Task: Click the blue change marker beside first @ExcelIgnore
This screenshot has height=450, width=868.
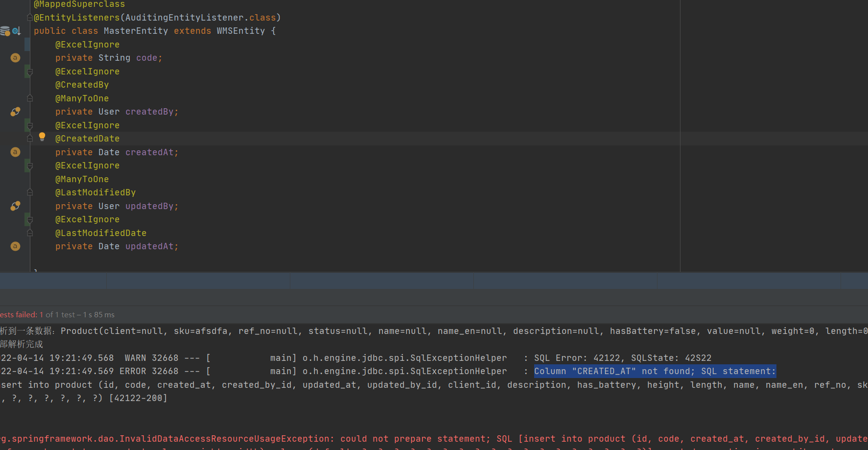Action: (27, 45)
